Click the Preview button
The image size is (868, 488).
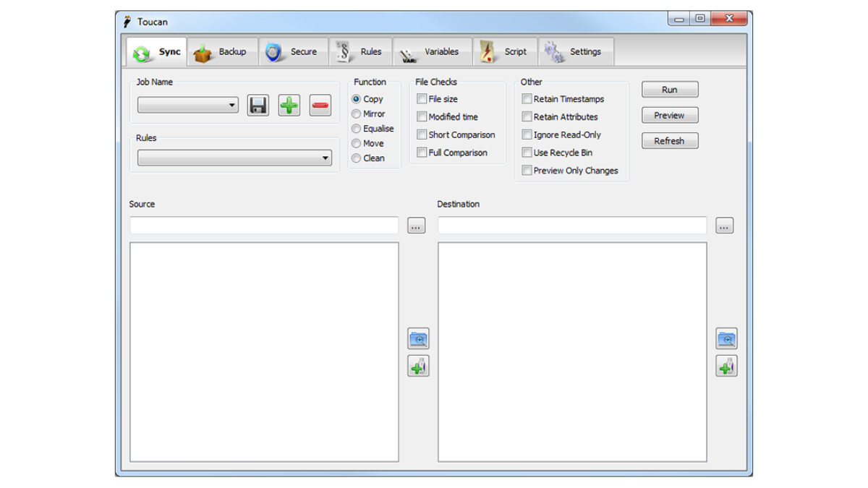pos(669,116)
